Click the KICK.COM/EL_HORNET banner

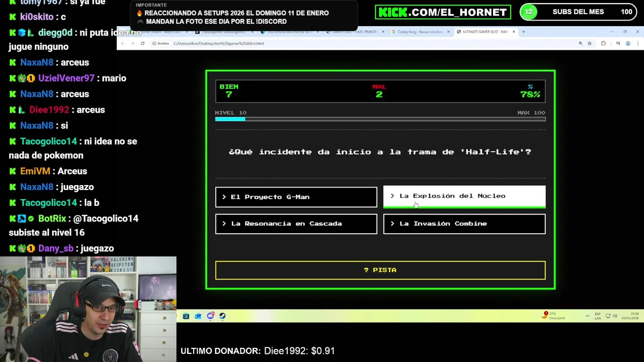coord(443,12)
